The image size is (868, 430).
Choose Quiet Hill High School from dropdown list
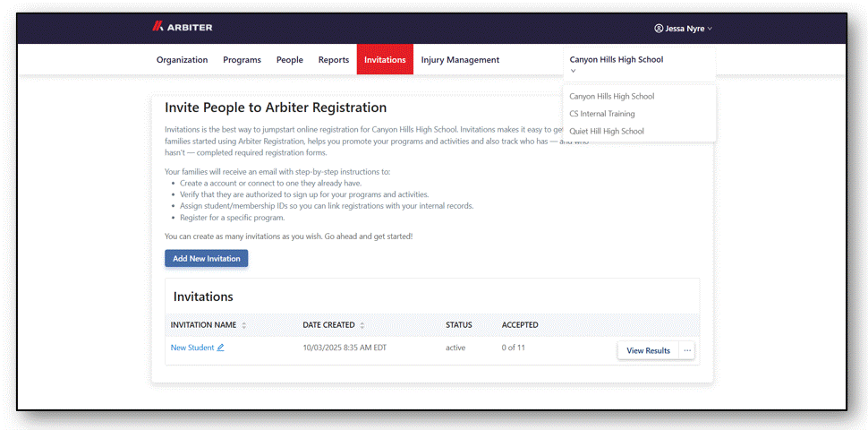click(x=607, y=132)
